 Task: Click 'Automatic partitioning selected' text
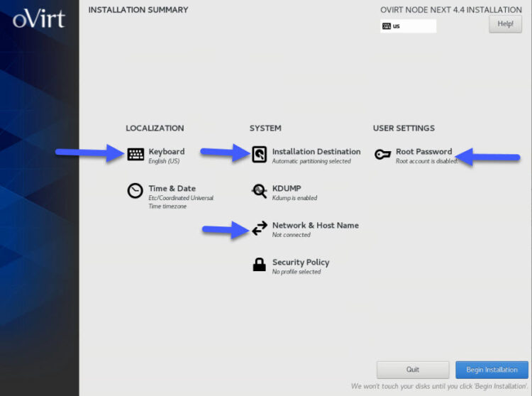click(x=311, y=161)
